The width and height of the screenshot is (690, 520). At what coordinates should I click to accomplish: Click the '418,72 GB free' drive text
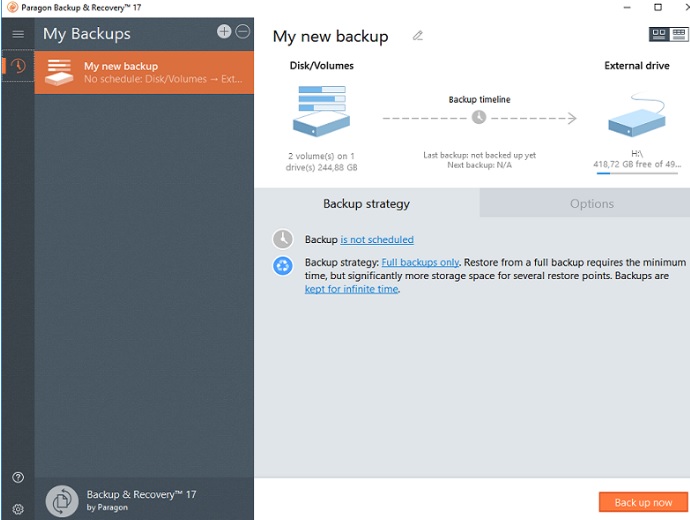(637, 164)
